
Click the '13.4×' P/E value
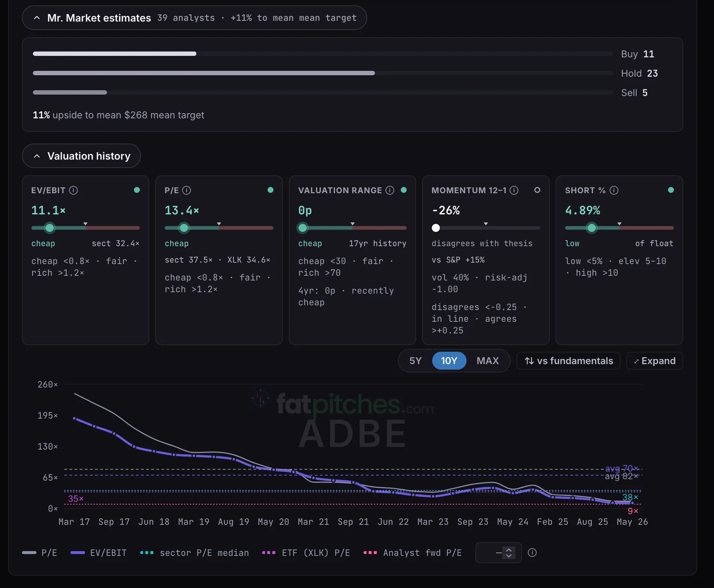(182, 210)
